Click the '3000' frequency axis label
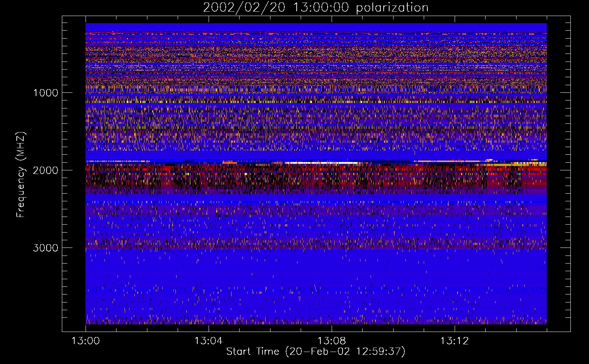 coord(46,248)
